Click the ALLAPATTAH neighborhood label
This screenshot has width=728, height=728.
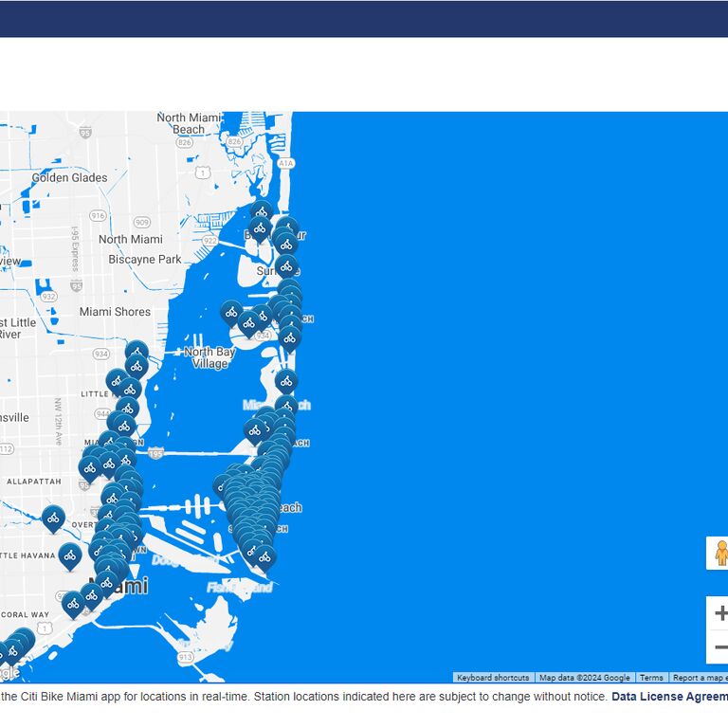point(34,482)
